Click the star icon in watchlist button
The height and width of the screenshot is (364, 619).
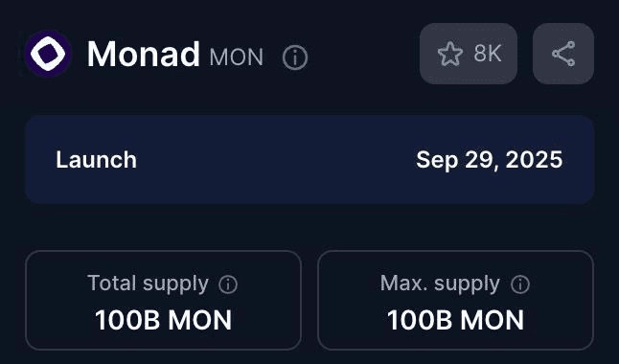(450, 54)
